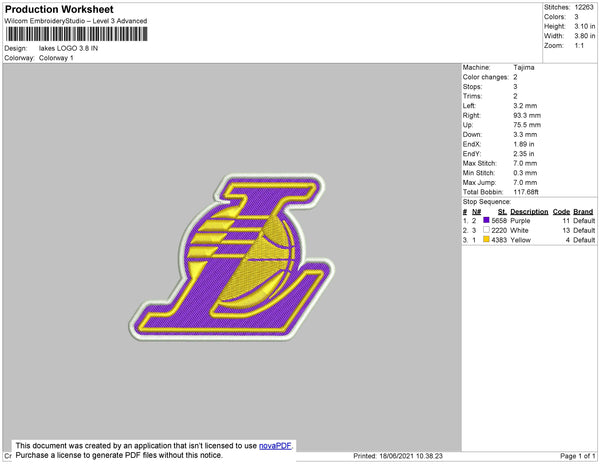Select the Max Stitch value 7.0 mm

(x=525, y=163)
